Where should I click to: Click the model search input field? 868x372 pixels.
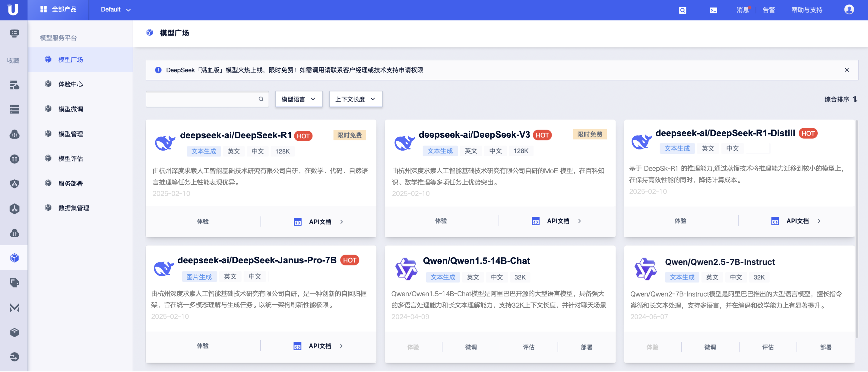(x=202, y=99)
